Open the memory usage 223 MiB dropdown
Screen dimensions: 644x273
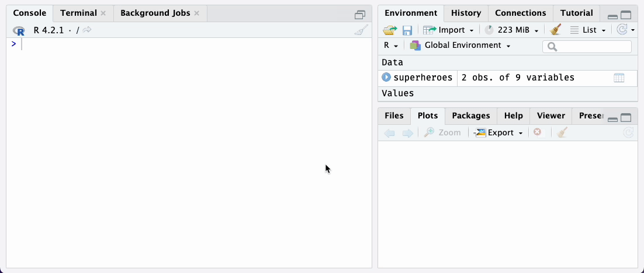tap(512, 30)
